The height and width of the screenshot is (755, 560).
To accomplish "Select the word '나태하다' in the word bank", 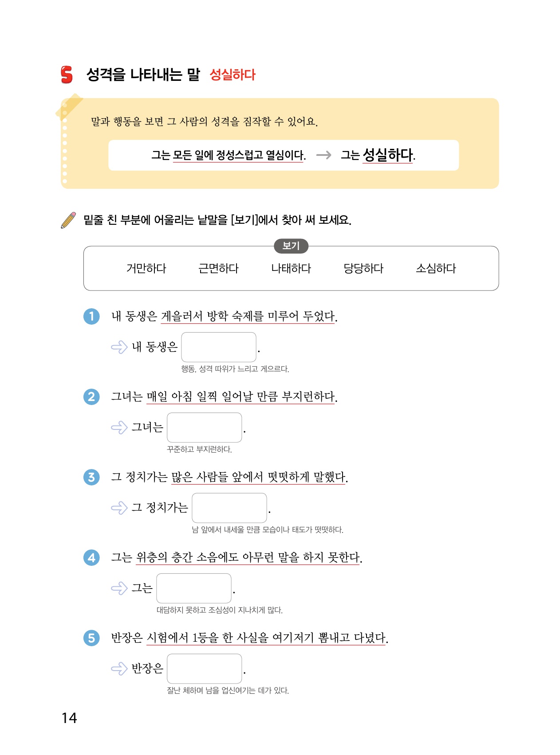I will 291,269.
